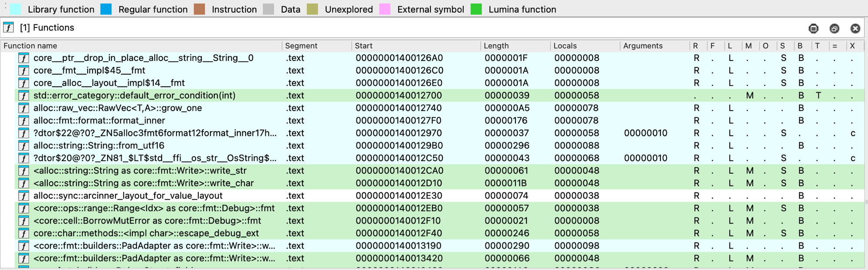Click function icon for arcinner_layout_for_value_layout

(x=24, y=196)
